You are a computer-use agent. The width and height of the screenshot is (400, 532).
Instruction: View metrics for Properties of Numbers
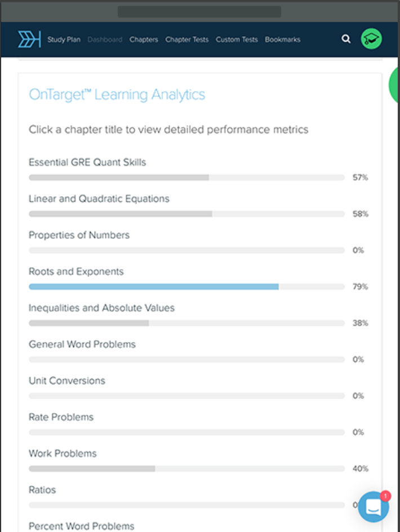[78, 235]
